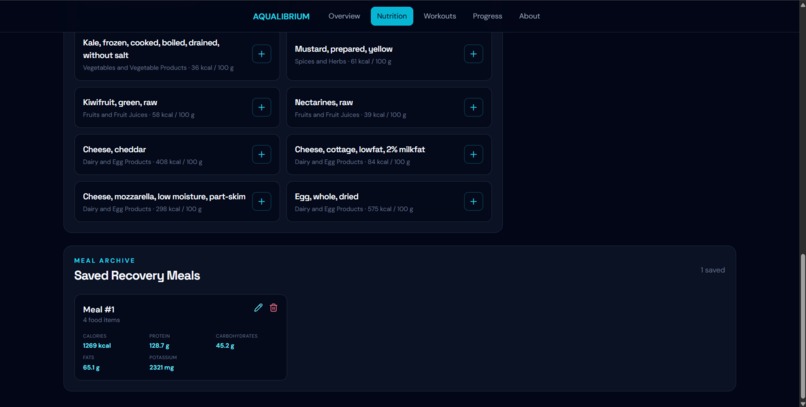Click the Meal #1 title
Screen dimensions: 806x407
(99, 309)
